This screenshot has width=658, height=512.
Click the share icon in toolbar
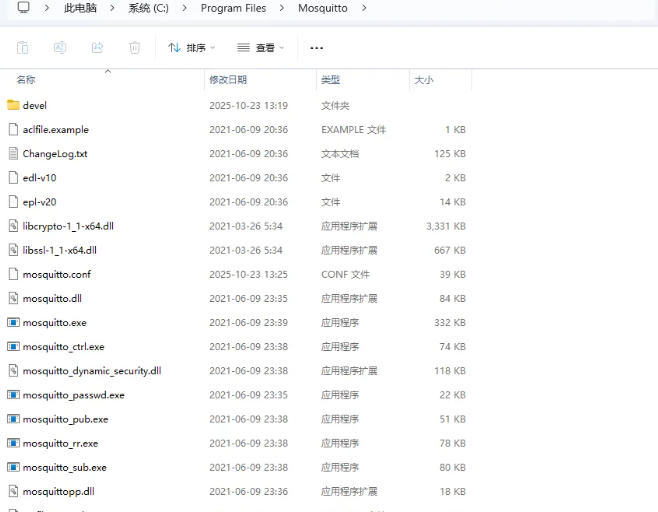click(x=97, y=47)
